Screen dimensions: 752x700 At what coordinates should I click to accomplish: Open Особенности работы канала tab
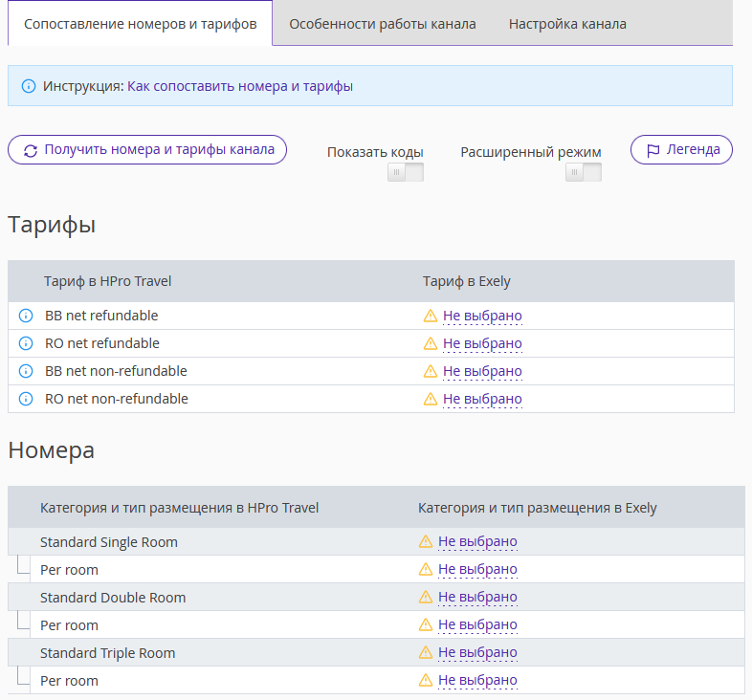[x=383, y=24]
